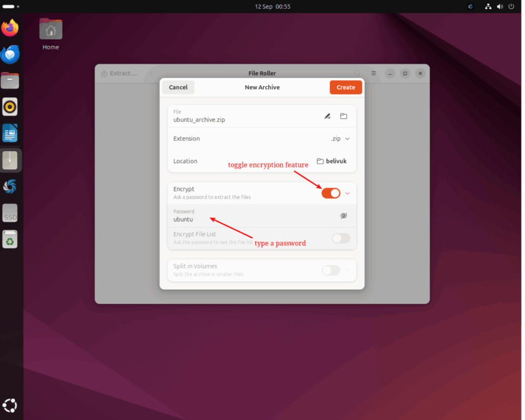
Task: Click the Create button
Action: (346, 87)
